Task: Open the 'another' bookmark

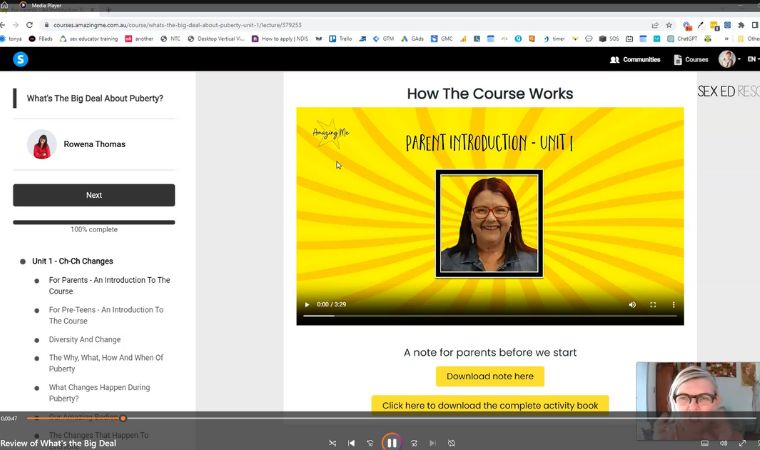Action: (139, 39)
